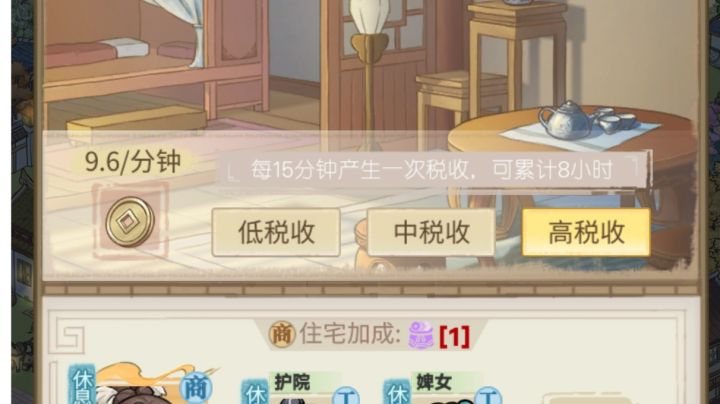This screenshot has height=404, width=720.
Task: Select the highlighted 高税收 high tax option
Action: pos(586,232)
